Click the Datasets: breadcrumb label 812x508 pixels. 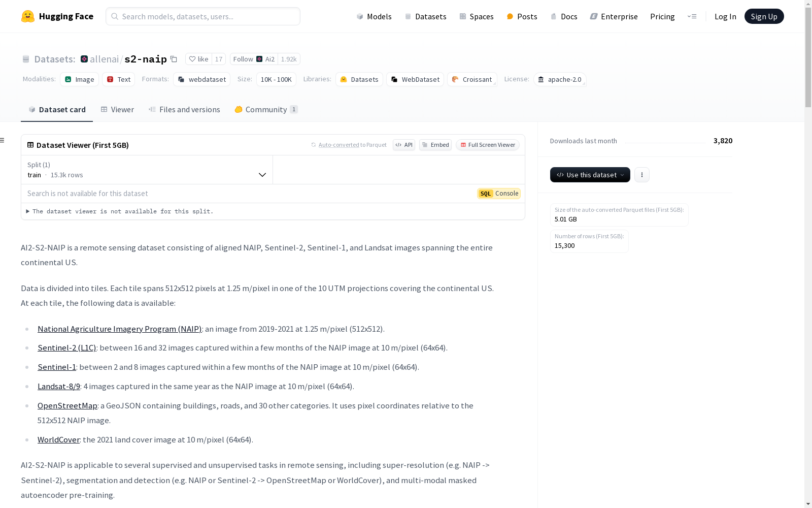[x=55, y=59]
